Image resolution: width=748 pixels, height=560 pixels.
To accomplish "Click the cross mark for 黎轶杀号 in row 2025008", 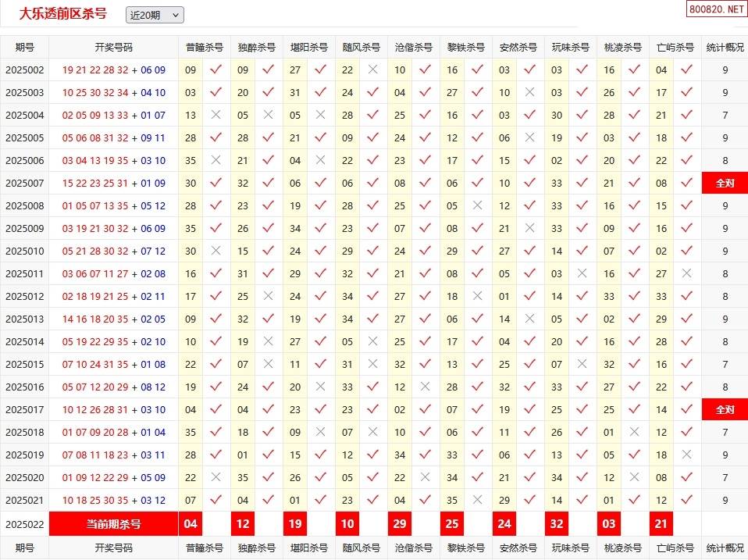I will tap(477, 205).
